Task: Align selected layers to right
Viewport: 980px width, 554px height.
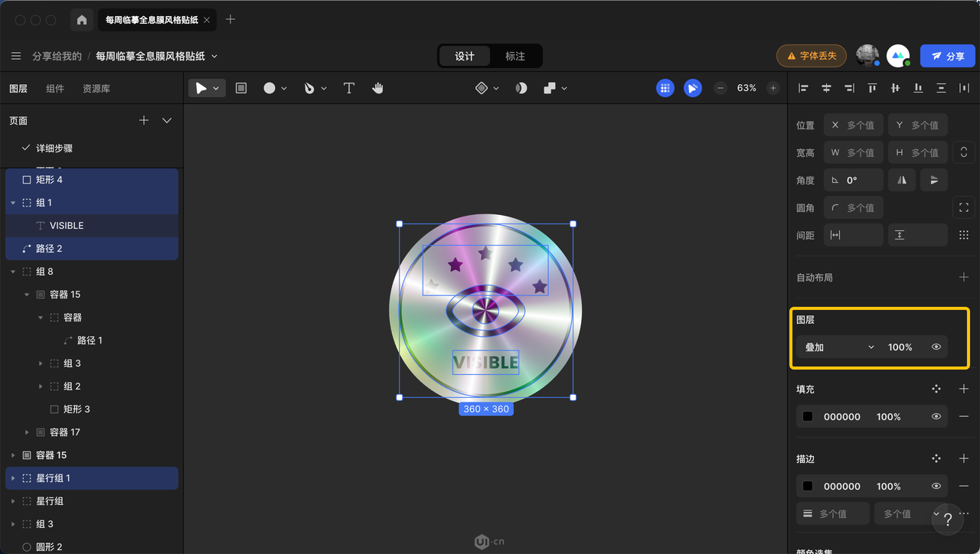Action: coord(849,88)
